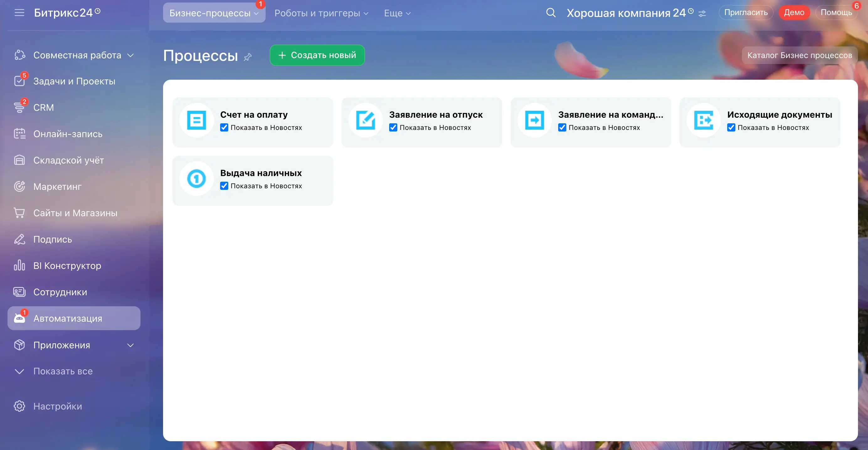Open Роботы и триггеры menu
Viewport: 868px width, 450px height.
click(321, 13)
